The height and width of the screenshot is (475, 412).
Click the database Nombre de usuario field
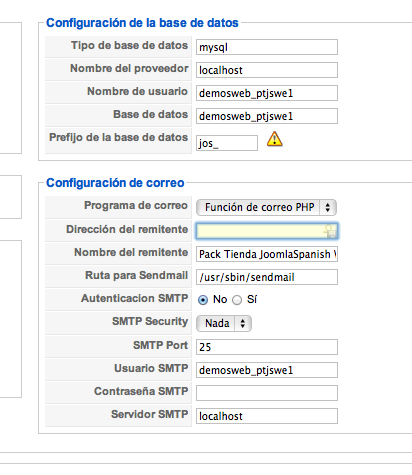point(267,93)
